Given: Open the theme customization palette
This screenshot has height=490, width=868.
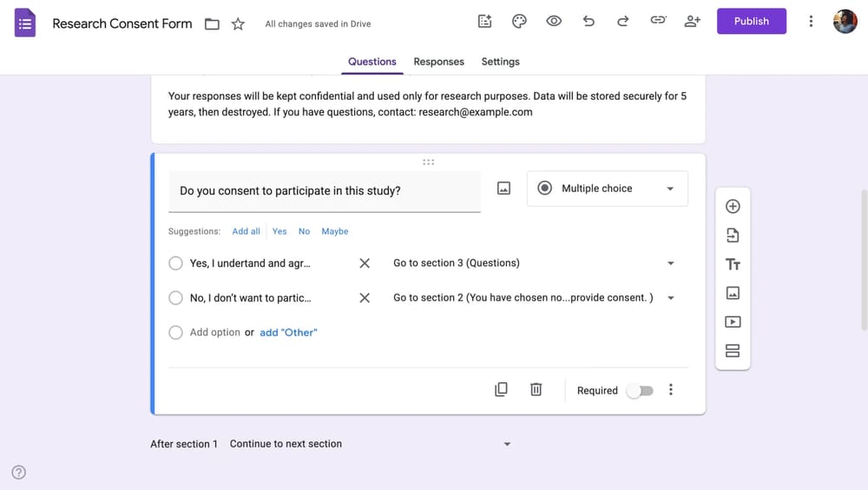Looking at the screenshot, I should pos(519,22).
